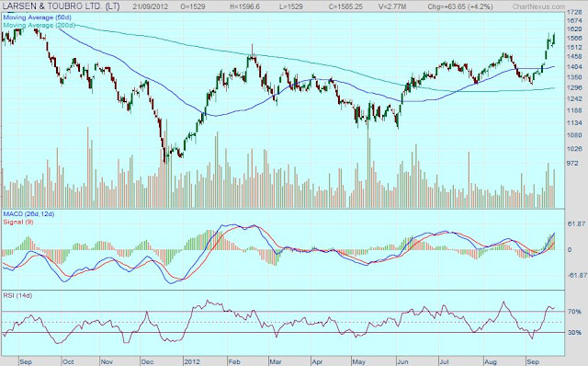This screenshot has width=588, height=366.
Task: Click the 1296 price axis label
Action: pos(574,87)
